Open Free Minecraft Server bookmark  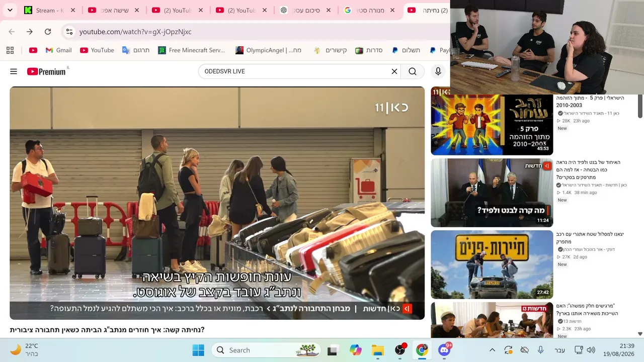coord(192,50)
